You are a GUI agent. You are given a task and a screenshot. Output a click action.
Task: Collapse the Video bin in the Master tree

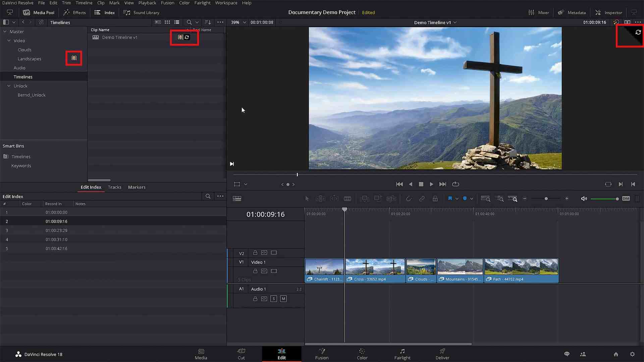click(9, 41)
